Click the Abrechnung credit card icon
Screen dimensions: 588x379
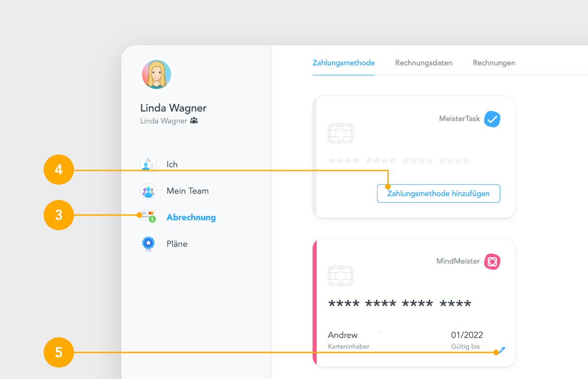(148, 217)
